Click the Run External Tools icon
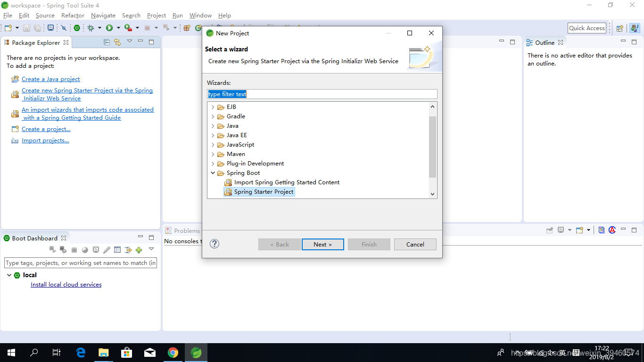 [128, 28]
